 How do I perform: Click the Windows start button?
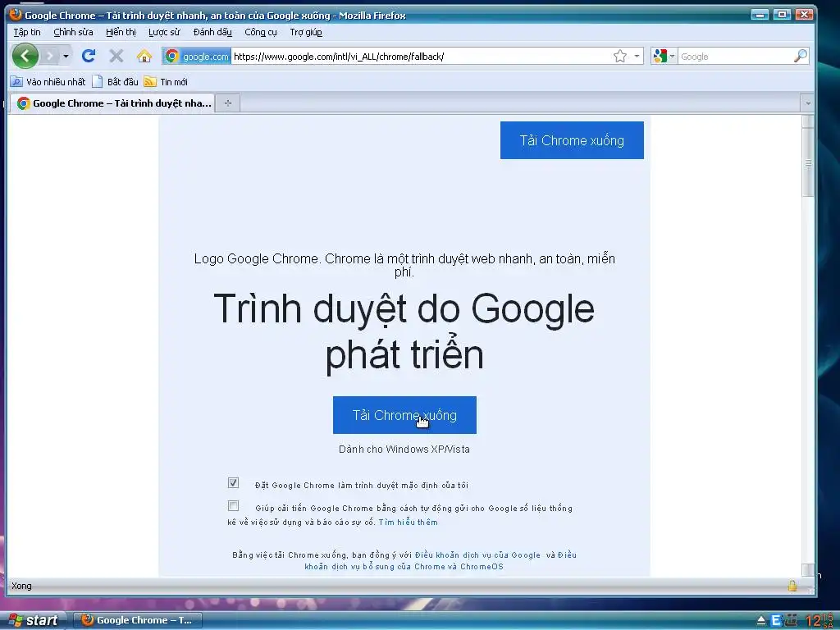33,620
